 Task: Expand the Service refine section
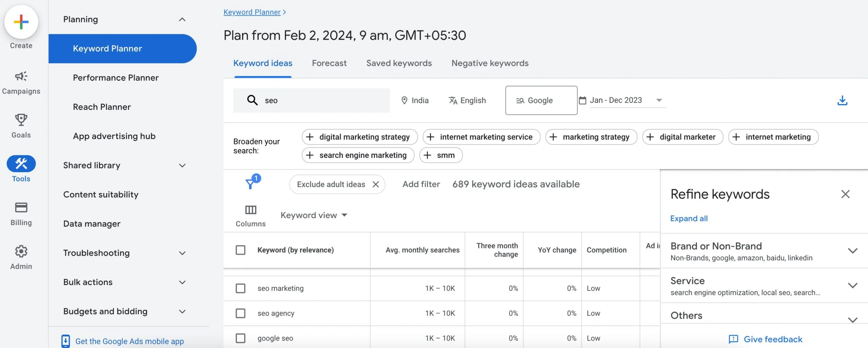click(x=853, y=285)
